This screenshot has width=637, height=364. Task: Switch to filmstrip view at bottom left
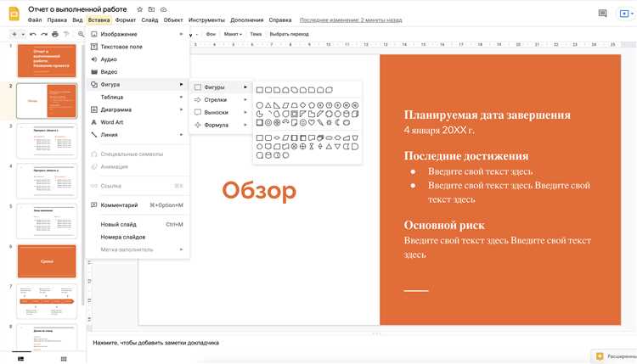click(20, 359)
